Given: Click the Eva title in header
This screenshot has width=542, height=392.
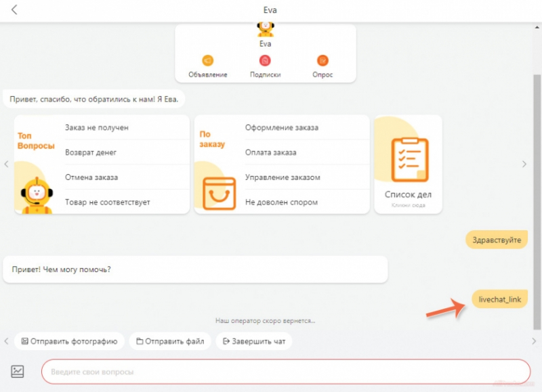Looking at the screenshot, I should [270, 10].
